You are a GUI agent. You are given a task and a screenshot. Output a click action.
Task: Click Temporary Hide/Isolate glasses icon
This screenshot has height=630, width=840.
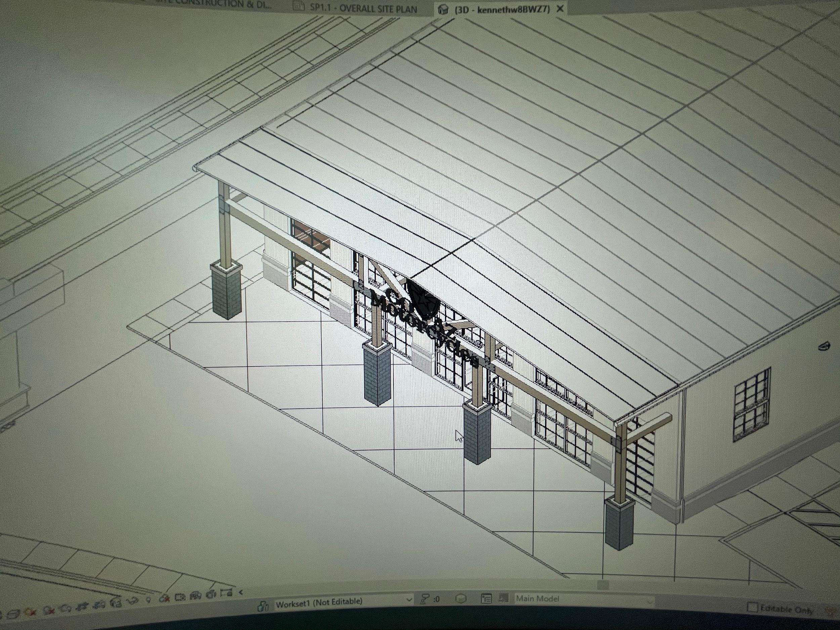pos(132,601)
